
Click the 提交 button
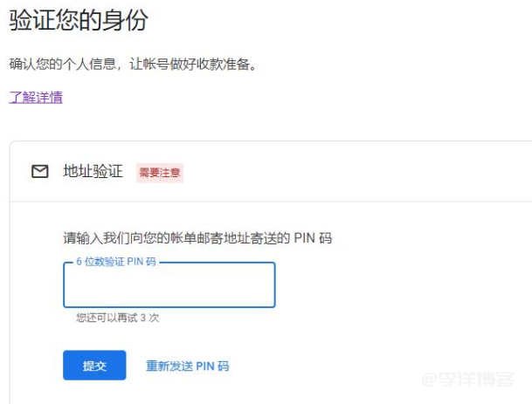(94, 366)
